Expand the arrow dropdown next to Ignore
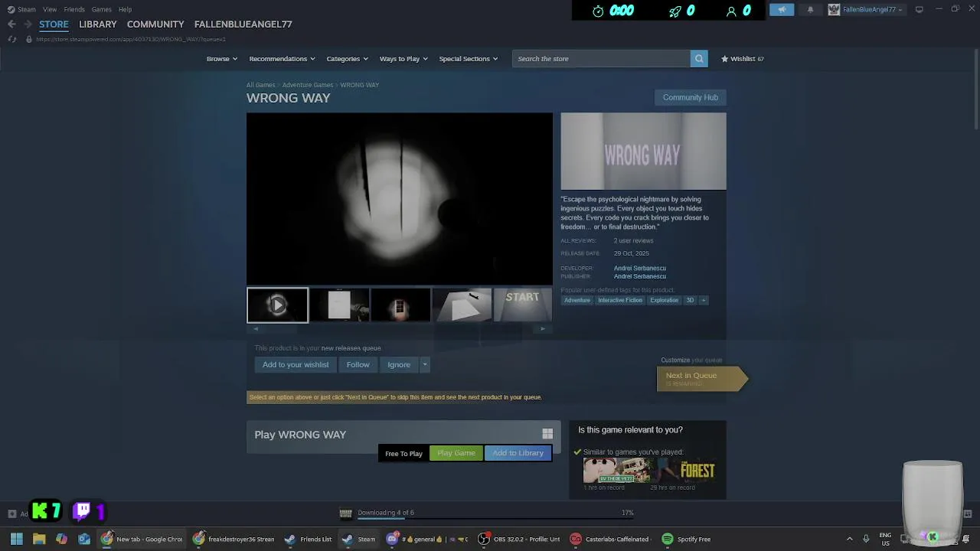 click(x=424, y=365)
